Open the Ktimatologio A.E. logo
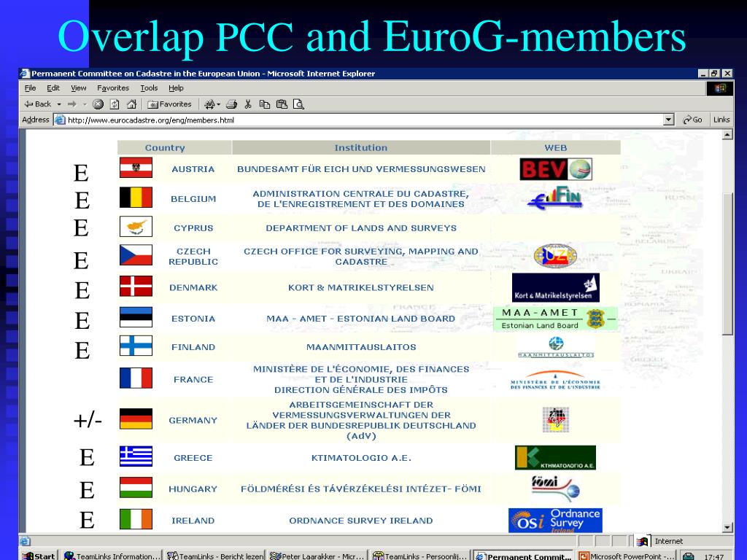 tap(555, 458)
